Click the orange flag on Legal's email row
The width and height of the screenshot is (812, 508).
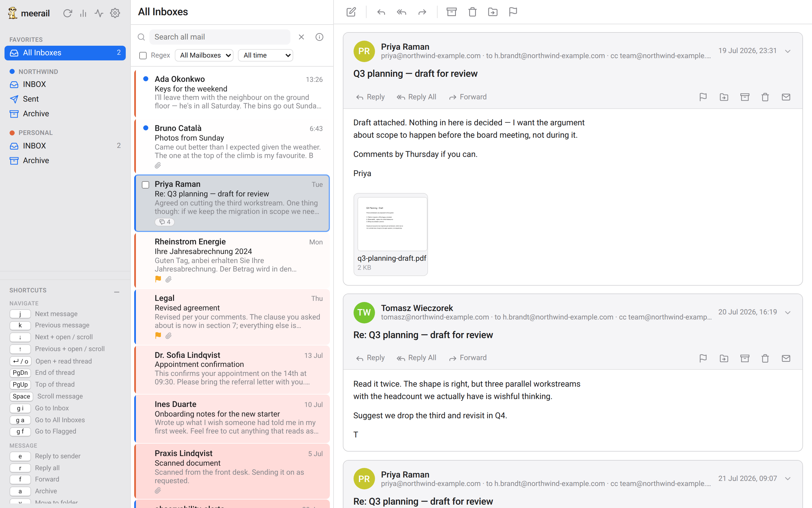pyautogui.click(x=158, y=335)
